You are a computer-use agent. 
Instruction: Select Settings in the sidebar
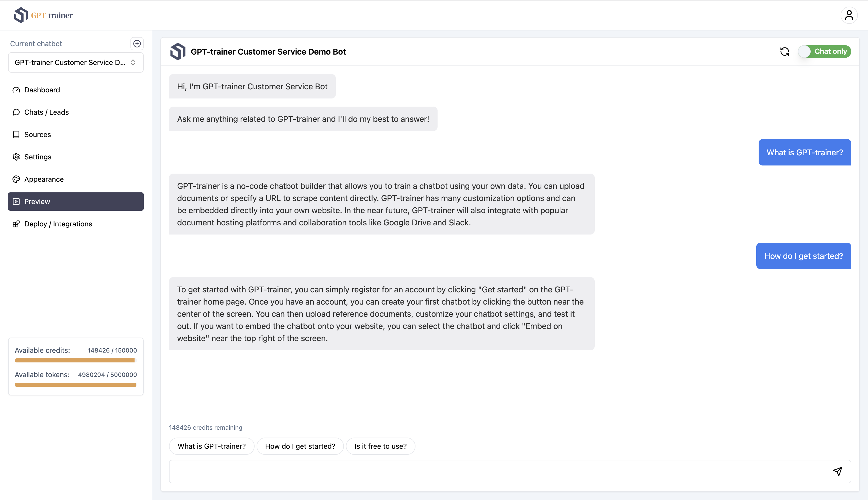[x=38, y=157]
